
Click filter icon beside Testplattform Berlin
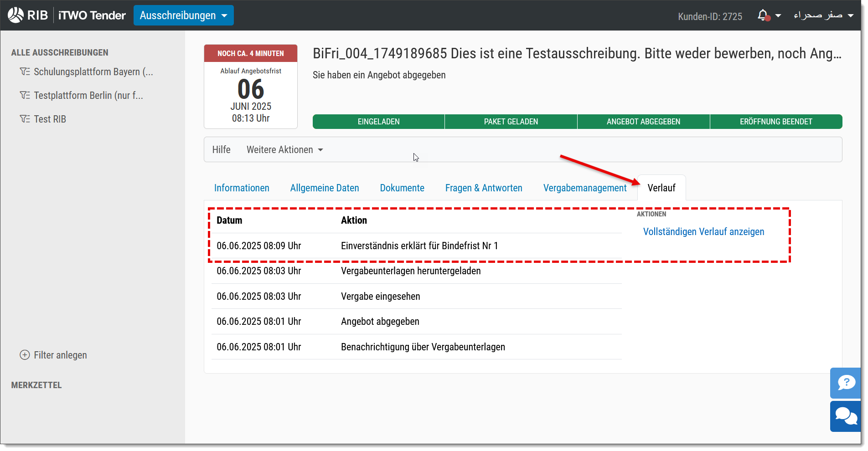[x=25, y=96]
